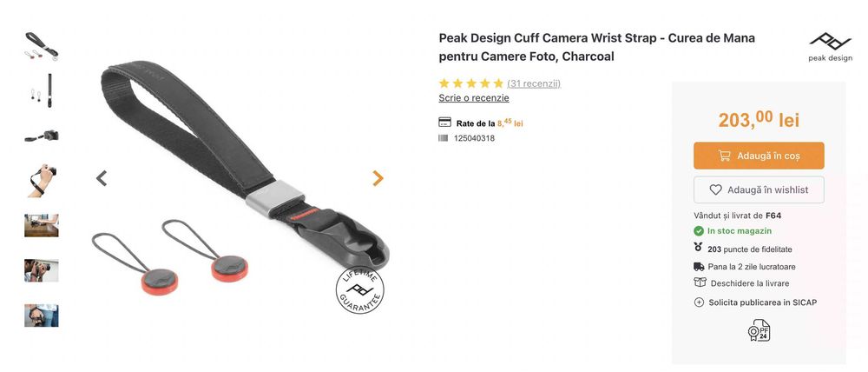Click the Lifetime Guarantee badge on image
Screen dimensions: 868x372
(x=359, y=290)
